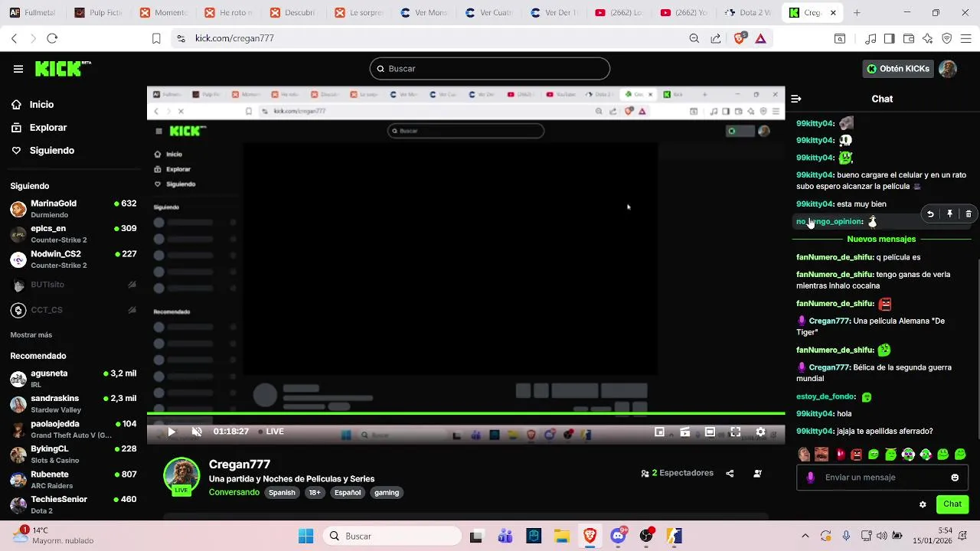Open Windows Start menu
This screenshot has height=551, width=980.
coord(305,536)
